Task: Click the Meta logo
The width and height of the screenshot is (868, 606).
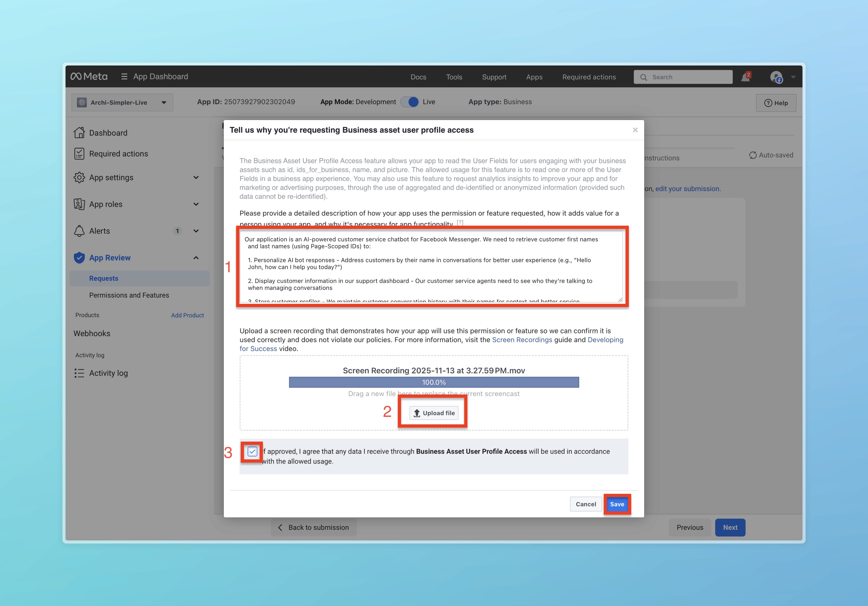Action: coord(89,76)
